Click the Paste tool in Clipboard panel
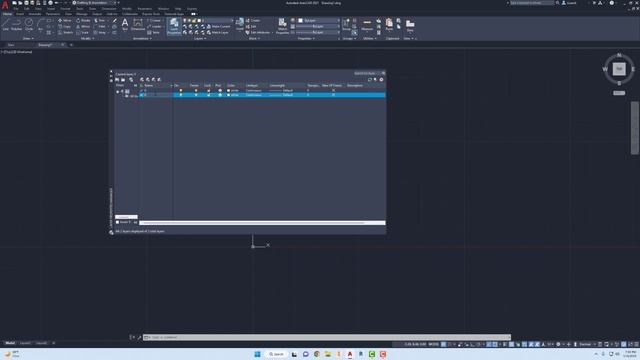This screenshot has height=360, width=640. point(389,24)
